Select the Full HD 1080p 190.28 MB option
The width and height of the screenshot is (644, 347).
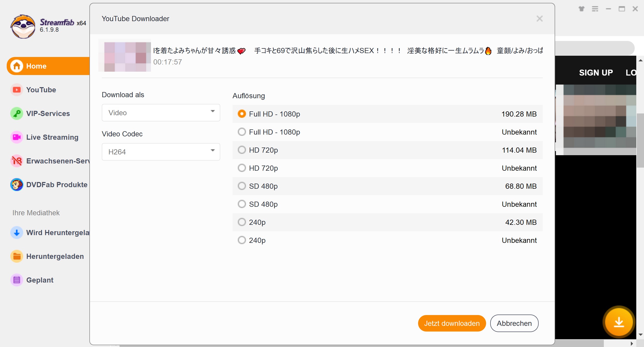click(x=387, y=114)
